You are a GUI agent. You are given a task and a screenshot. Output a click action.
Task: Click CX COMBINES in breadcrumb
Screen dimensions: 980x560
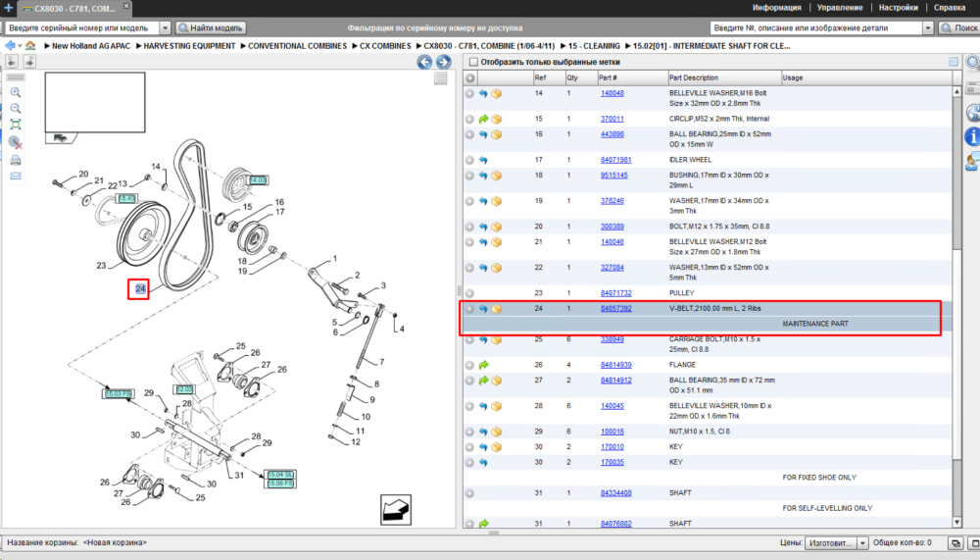tap(385, 46)
